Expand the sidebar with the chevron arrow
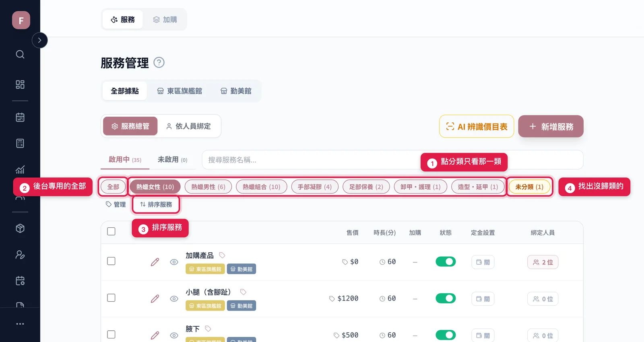The image size is (644, 342). (39, 40)
